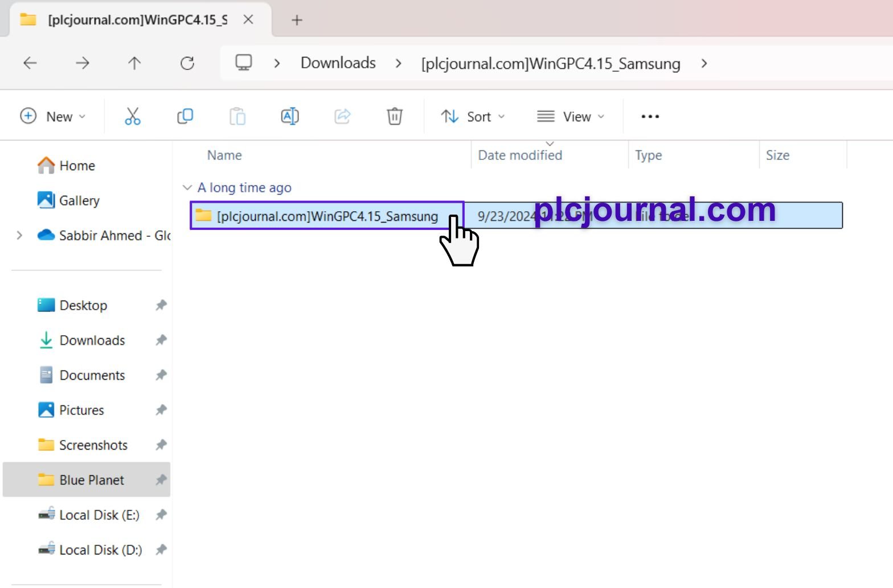Screen dimensions: 893x588
Task: Delete the selected folder
Action: pos(395,116)
